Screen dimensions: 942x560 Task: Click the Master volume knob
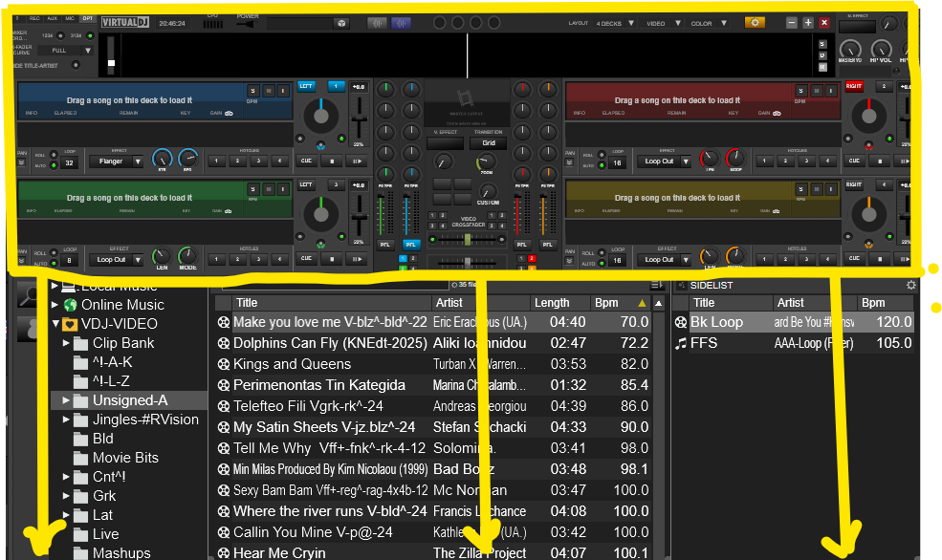click(850, 50)
